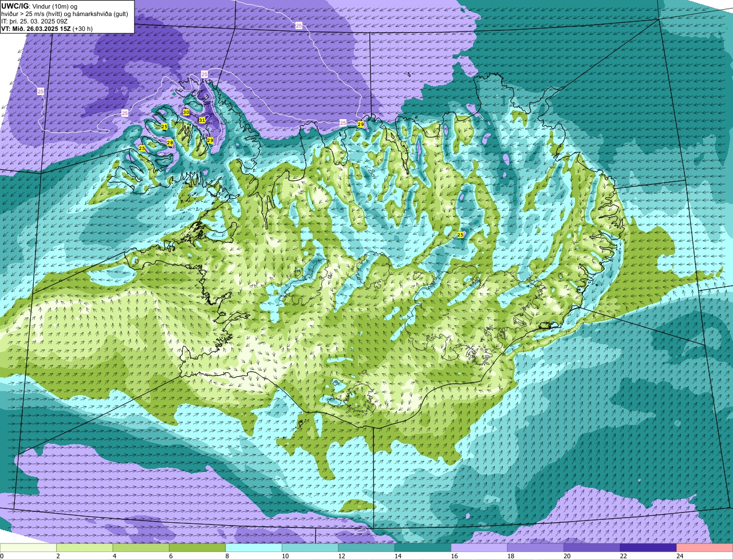Click the "VT: Mið. 26.03.2025 15Z" valid time
This screenshot has height=560, width=733.
tap(36, 28)
